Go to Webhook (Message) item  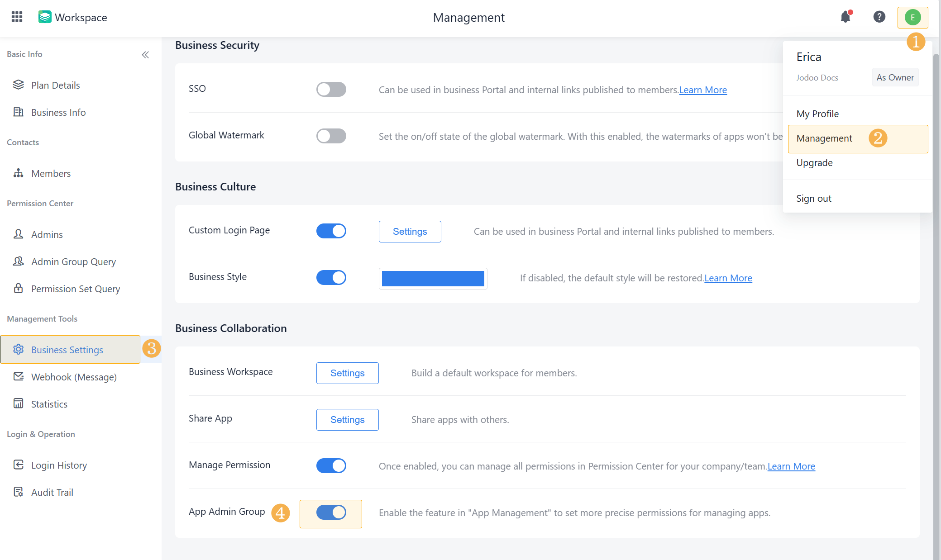[x=74, y=377]
